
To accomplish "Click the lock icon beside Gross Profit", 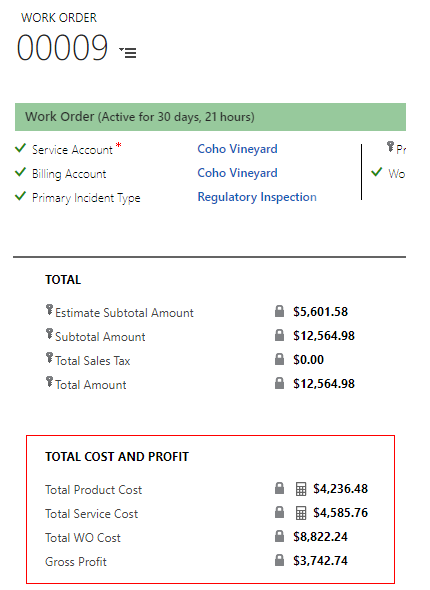I will 279,560.
